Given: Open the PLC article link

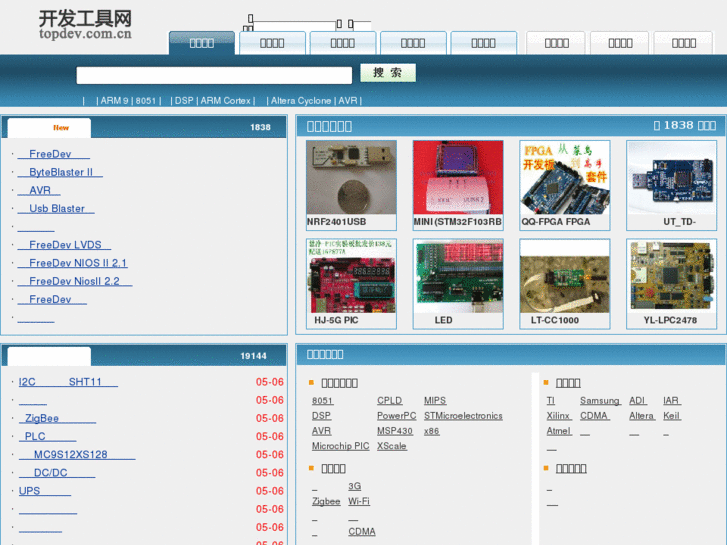Looking at the screenshot, I should 47,436.
